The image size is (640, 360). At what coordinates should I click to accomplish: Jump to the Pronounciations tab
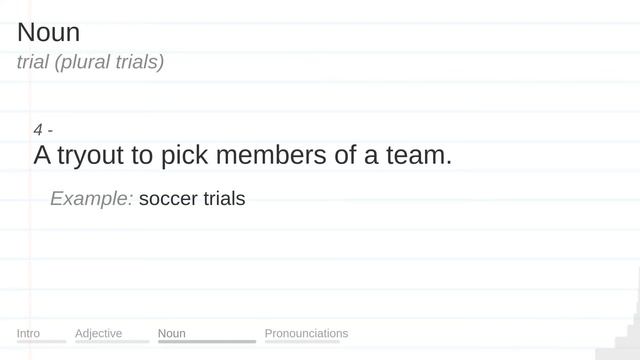pyautogui.click(x=306, y=333)
